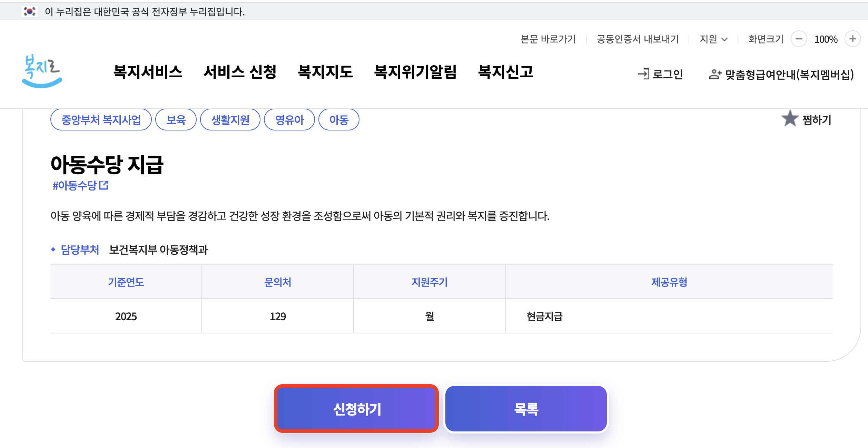Open the 복지서비스 menu
The width and height of the screenshot is (868, 448).
pyautogui.click(x=148, y=73)
